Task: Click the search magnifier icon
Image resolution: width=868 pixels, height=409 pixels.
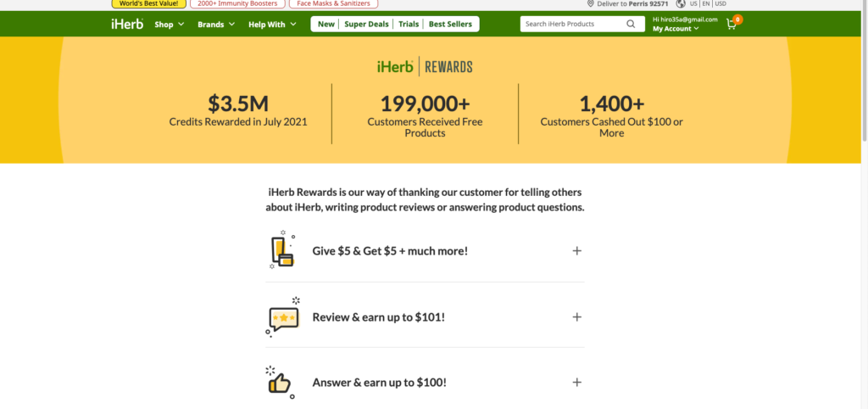Action: (631, 24)
